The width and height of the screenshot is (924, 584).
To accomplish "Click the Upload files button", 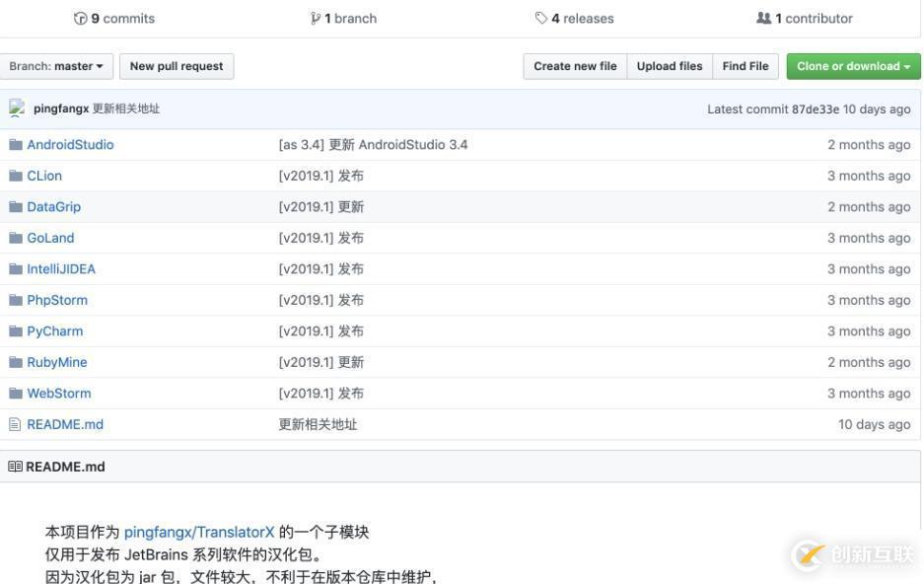I will tap(670, 66).
